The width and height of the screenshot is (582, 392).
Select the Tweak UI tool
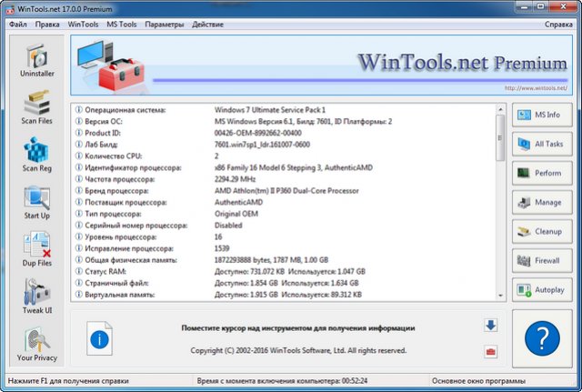(x=37, y=297)
